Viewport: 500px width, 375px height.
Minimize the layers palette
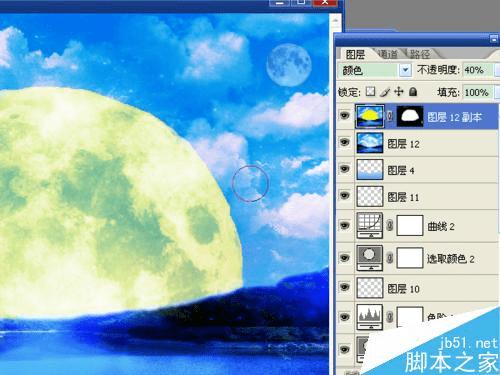pos(494,39)
